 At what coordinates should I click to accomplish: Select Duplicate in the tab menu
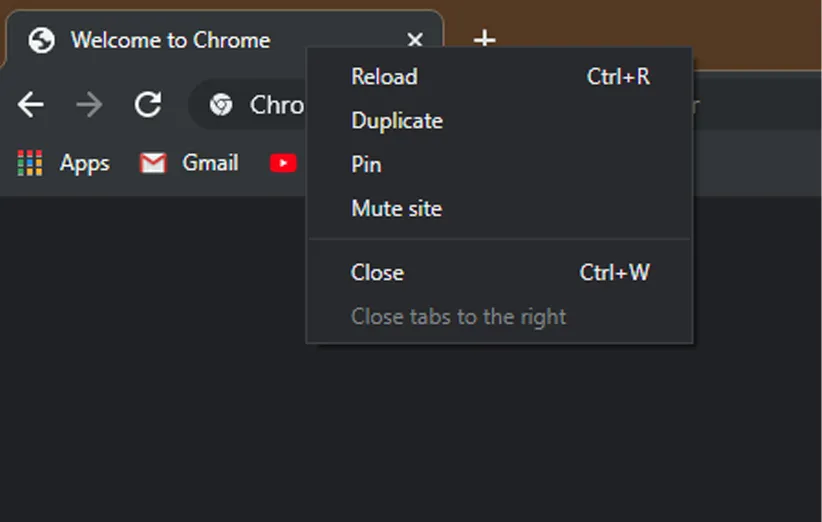click(x=397, y=121)
